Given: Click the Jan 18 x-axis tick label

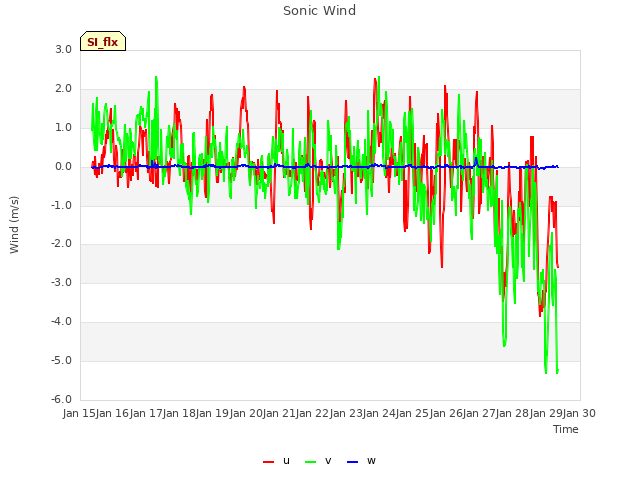Looking at the screenshot, I should coord(179,413).
